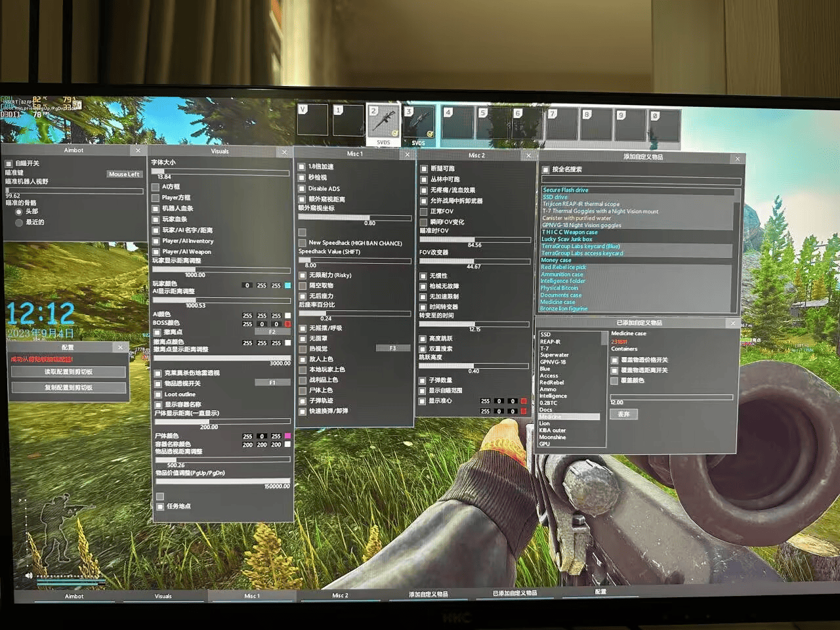The height and width of the screenshot is (630, 840).
Task: Check the Disable ADS option
Action: pyautogui.click(x=302, y=188)
